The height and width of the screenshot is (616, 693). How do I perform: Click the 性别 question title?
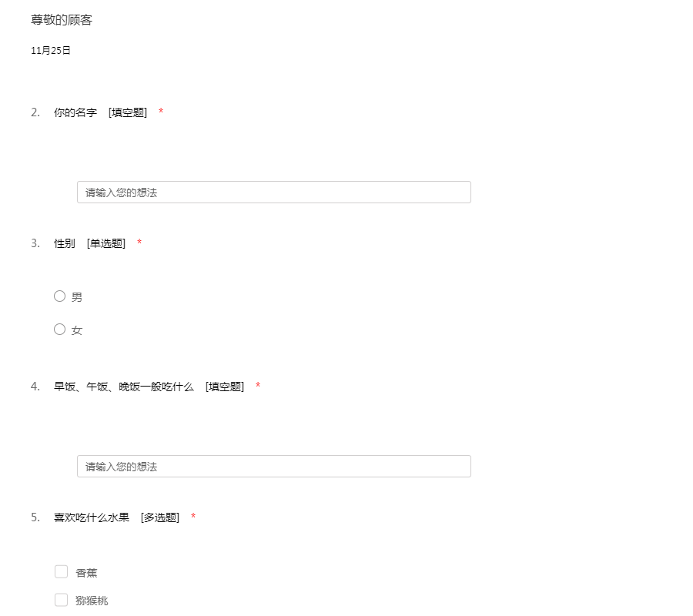[x=65, y=243]
